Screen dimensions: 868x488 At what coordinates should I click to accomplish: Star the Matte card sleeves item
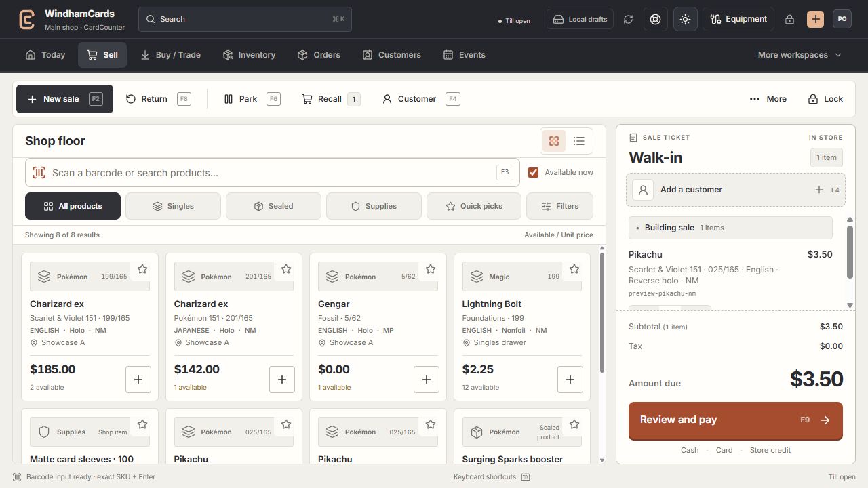coord(142,424)
